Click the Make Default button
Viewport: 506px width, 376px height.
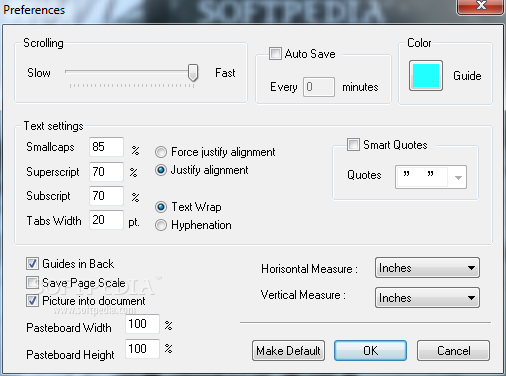[x=288, y=350]
